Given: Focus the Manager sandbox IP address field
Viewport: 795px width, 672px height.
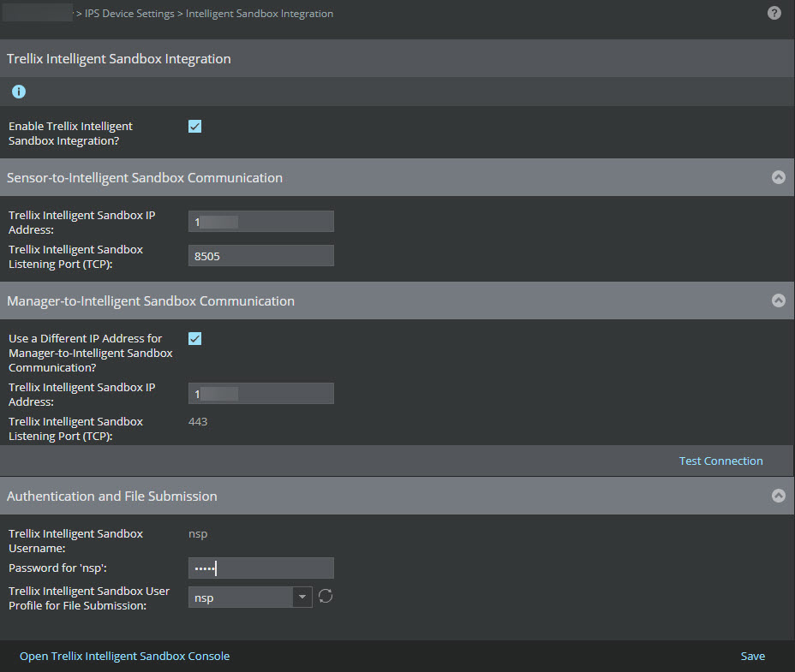Looking at the screenshot, I should (261, 394).
